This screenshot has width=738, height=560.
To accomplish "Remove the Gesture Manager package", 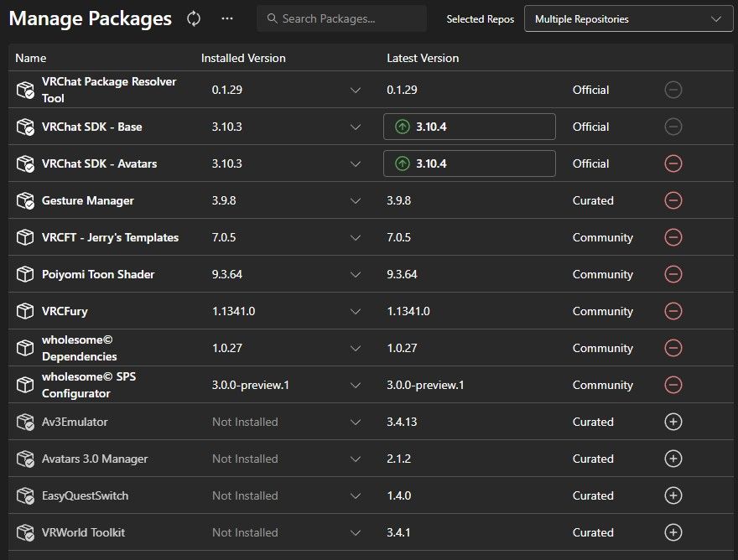I will coord(673,200).
